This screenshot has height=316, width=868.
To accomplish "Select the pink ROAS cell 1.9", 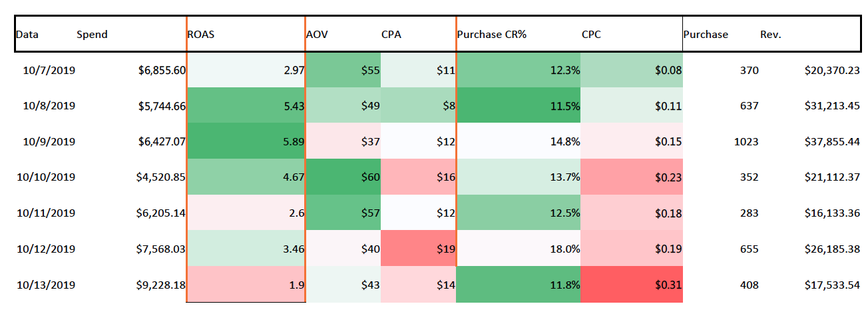I will (245, 285).
